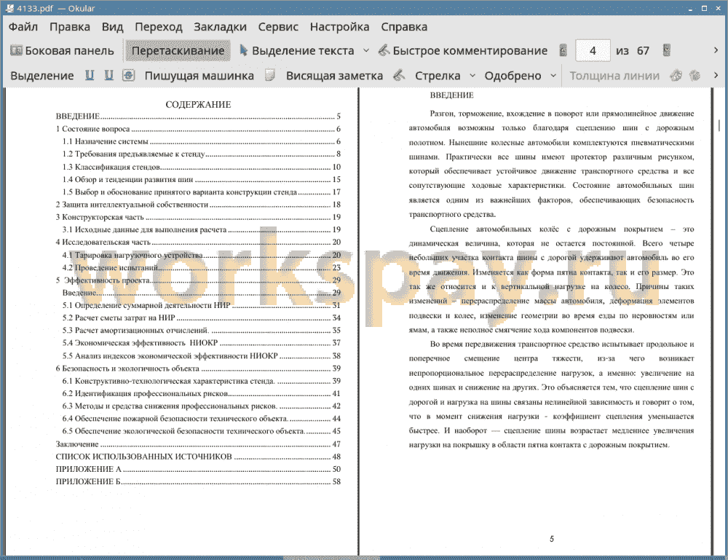The image size is (728, 560).
Task: Show hidden main toolbar items via chevron
Action: pos(716,51)
